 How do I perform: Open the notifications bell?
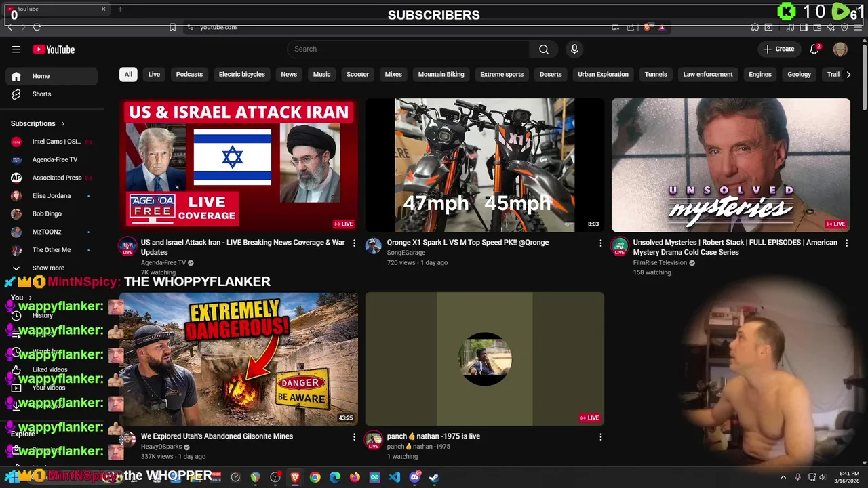point(815,49)
